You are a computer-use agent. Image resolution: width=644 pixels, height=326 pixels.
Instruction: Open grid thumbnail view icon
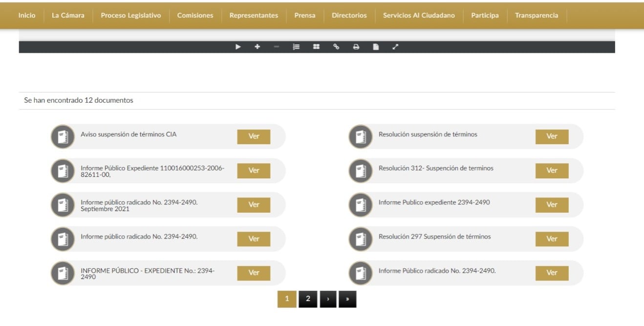click(316, 46)
